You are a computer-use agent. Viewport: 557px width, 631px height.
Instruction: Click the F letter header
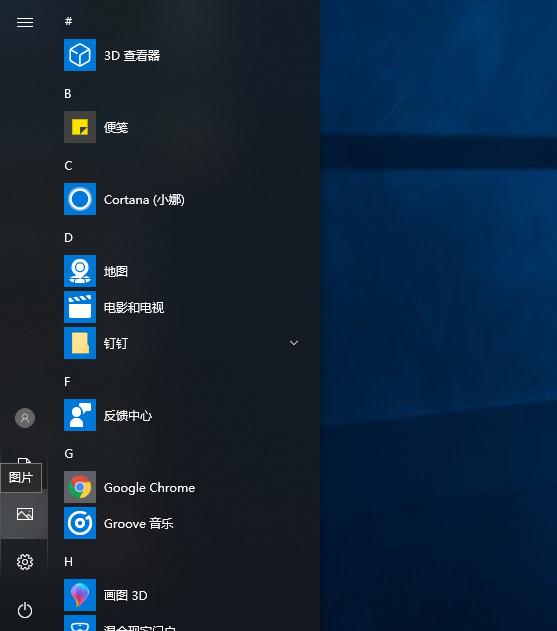coord(67,381)
